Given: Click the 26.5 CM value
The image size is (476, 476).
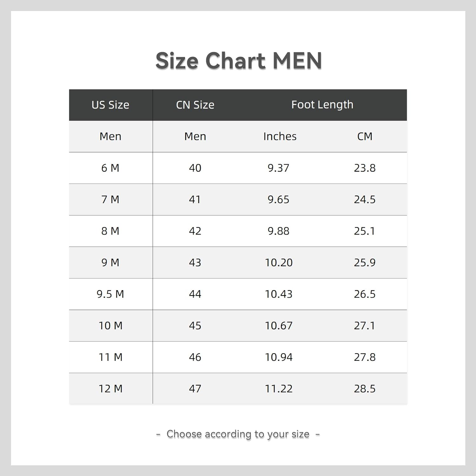Looking at the screenshot, I should tap(365, 294).
